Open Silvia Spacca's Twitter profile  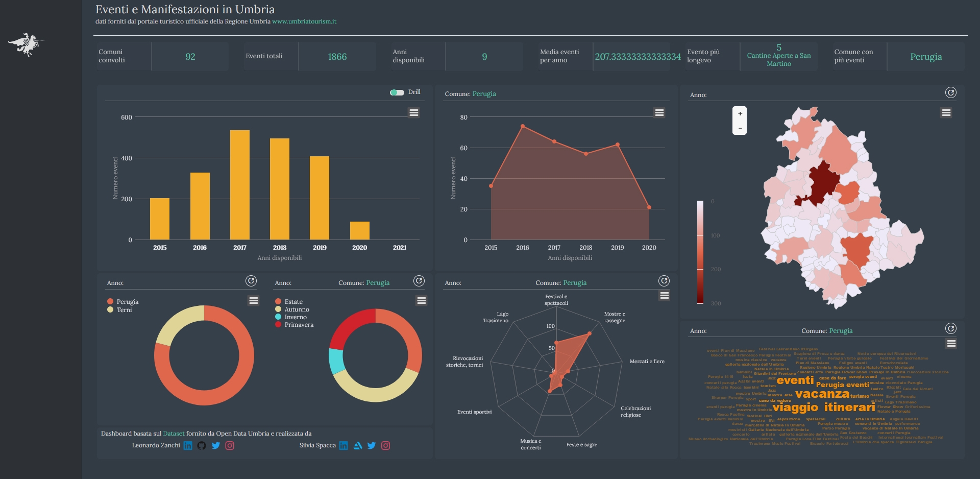(372, 445)
